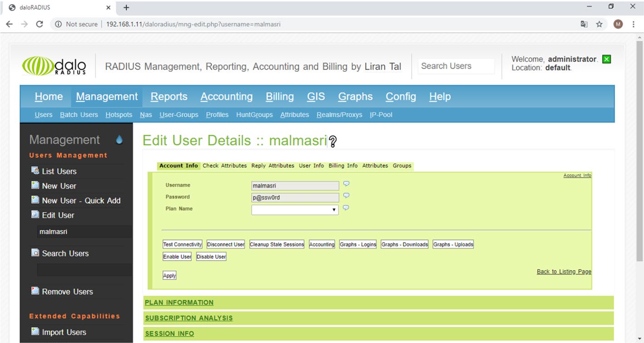Bookmark this page with star icon
644x343 pixels.
pyautogui.click(x=599, y=24)
